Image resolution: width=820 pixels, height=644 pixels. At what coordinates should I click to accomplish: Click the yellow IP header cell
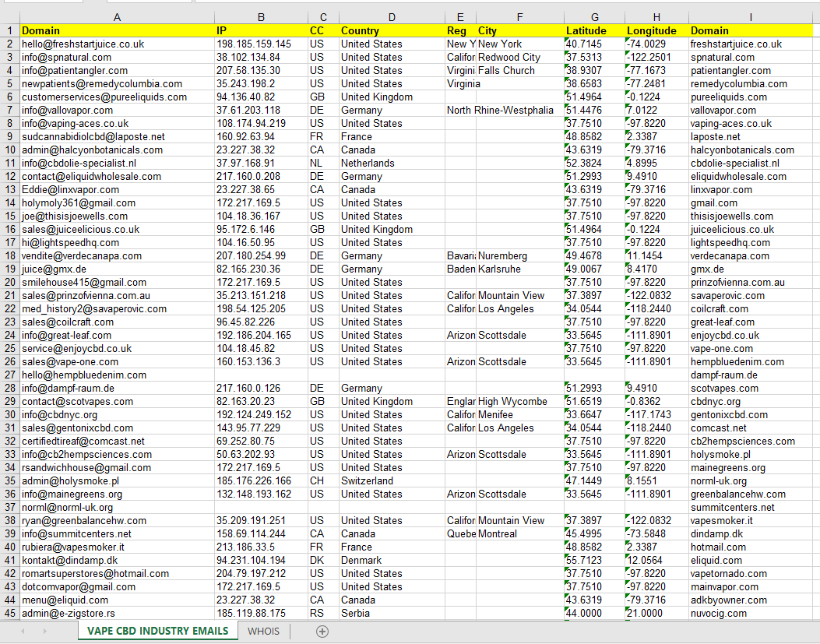261,31
